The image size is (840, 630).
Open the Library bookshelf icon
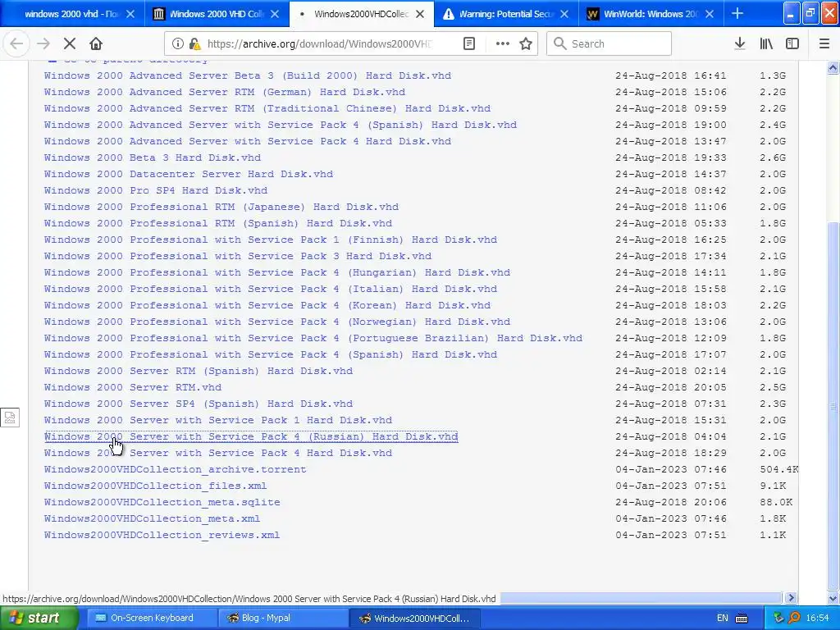766,43
